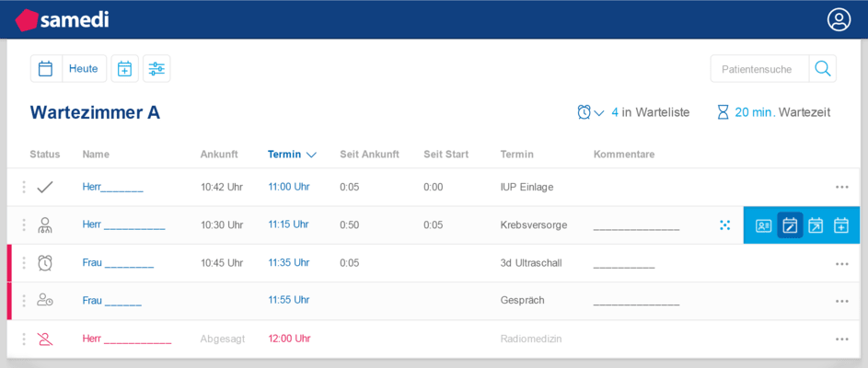Open patient link in the Gespräch row
The image size is (868, 368).
[111, 301]
